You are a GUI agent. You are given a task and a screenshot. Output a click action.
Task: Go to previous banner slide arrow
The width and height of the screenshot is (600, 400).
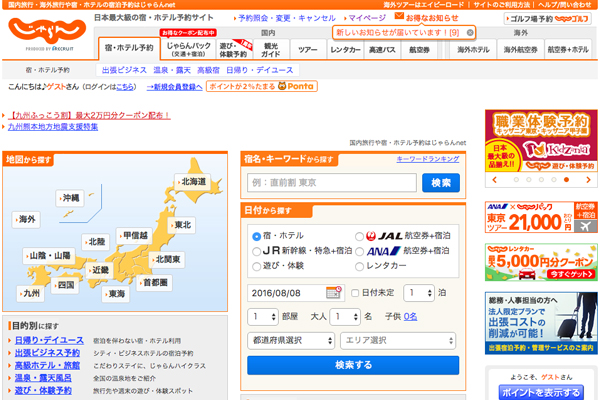pyautogui.click(x=494, y=180)
